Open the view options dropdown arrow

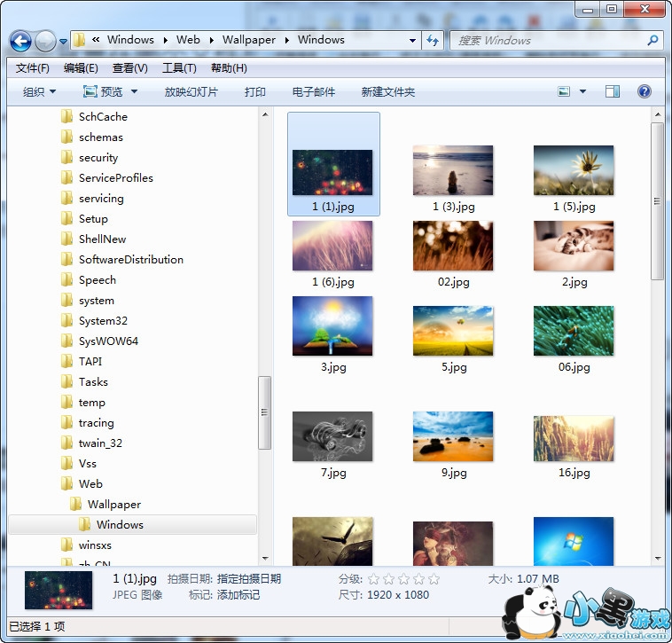tap(582, 91)
